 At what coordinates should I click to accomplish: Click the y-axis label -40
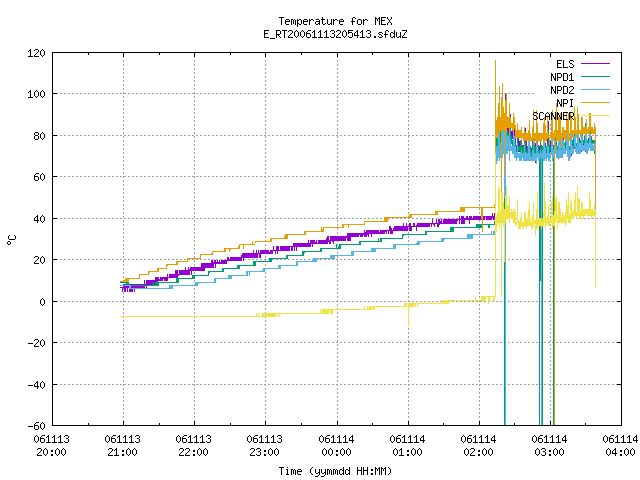(x=36, y=385)
